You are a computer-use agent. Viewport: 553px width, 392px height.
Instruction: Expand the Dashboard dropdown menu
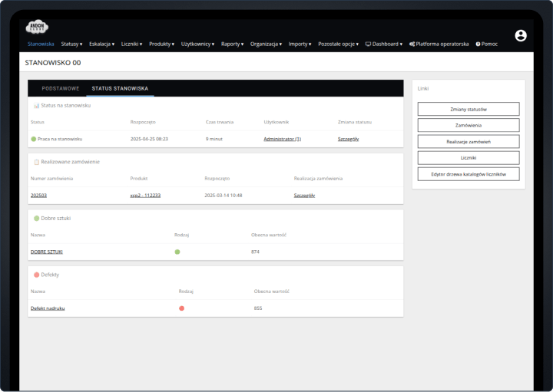383,44
